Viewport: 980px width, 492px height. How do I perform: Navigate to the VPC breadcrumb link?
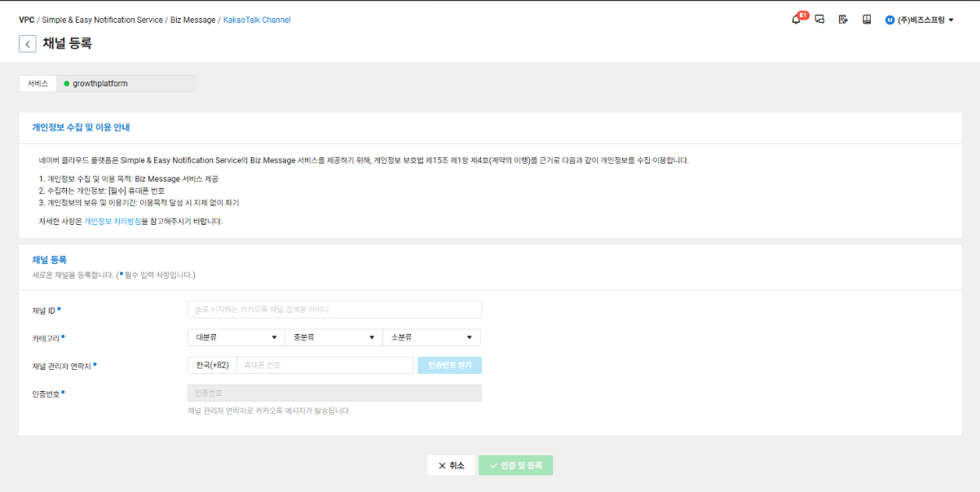[26, 19]
